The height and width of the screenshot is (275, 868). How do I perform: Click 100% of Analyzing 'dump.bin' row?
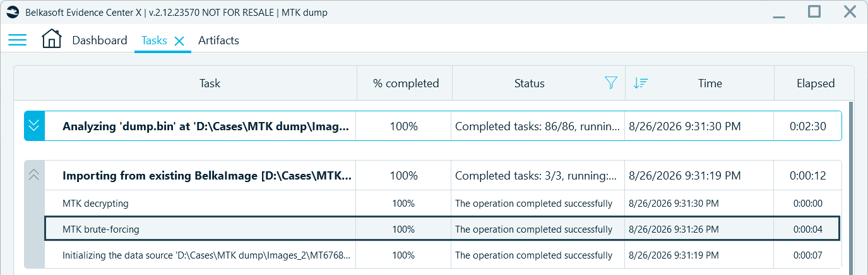click(x=404, y=126)
